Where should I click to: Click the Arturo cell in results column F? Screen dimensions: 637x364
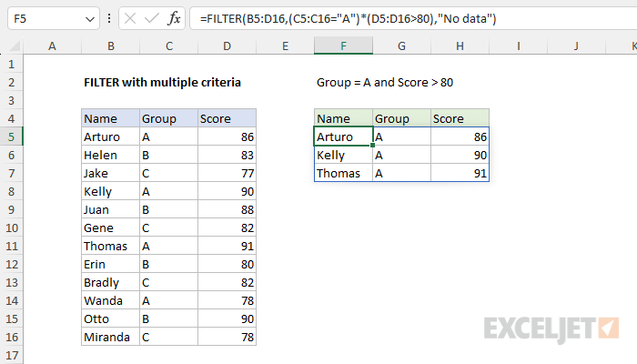pos(343,136)
